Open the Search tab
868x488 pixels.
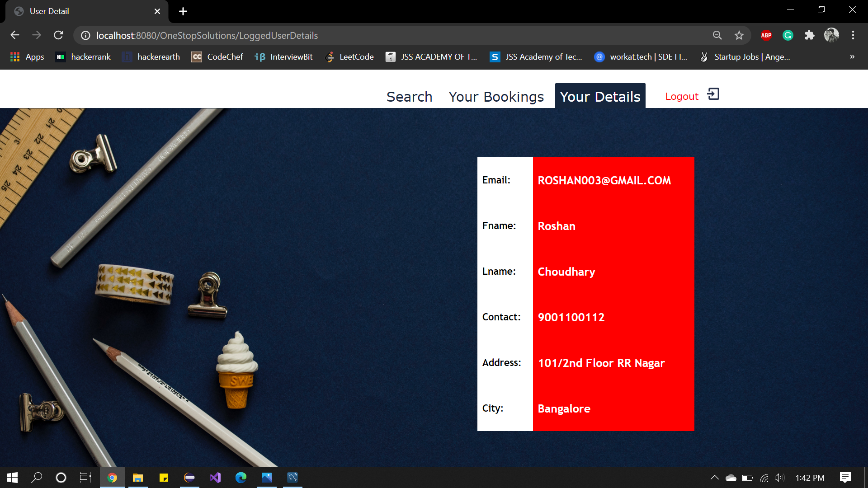[x=409, y=97]
